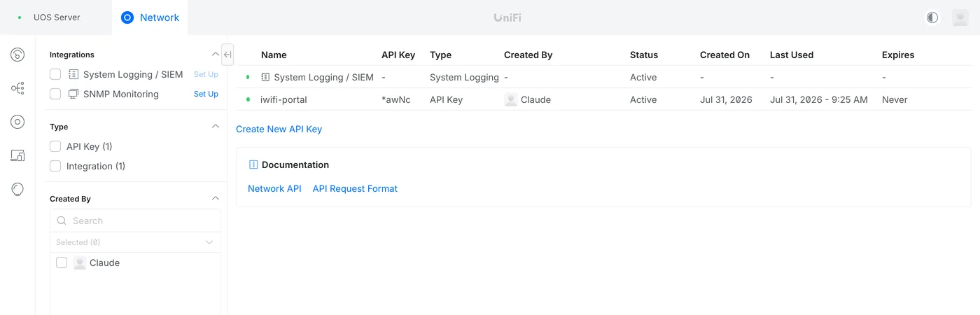Tick the API Key (1) filter checkbox

click(x=55, y=146)
